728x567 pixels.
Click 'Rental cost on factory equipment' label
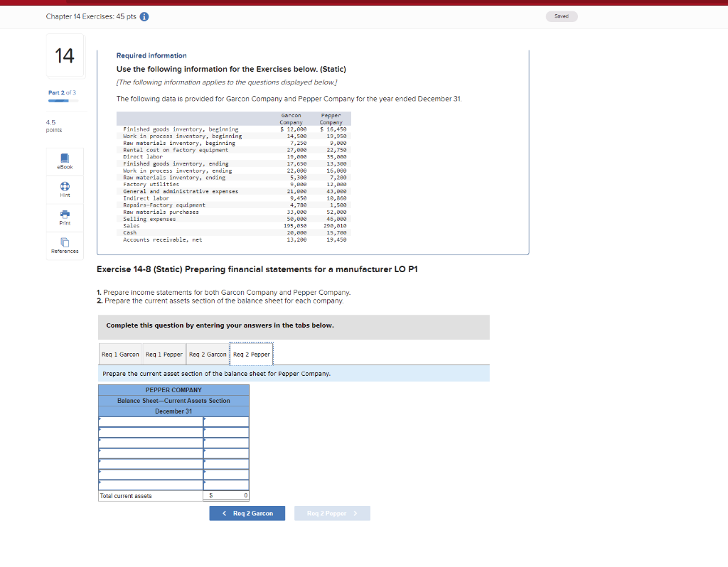click(x=176, y=150)
